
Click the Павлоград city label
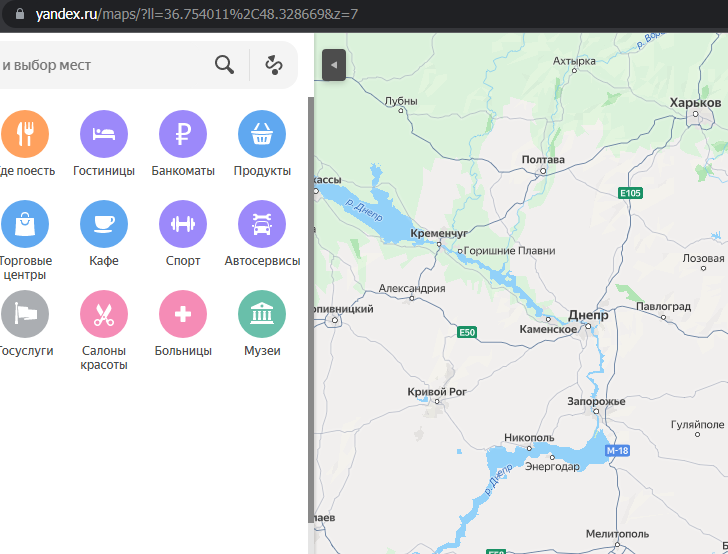[x=663, y=306]
